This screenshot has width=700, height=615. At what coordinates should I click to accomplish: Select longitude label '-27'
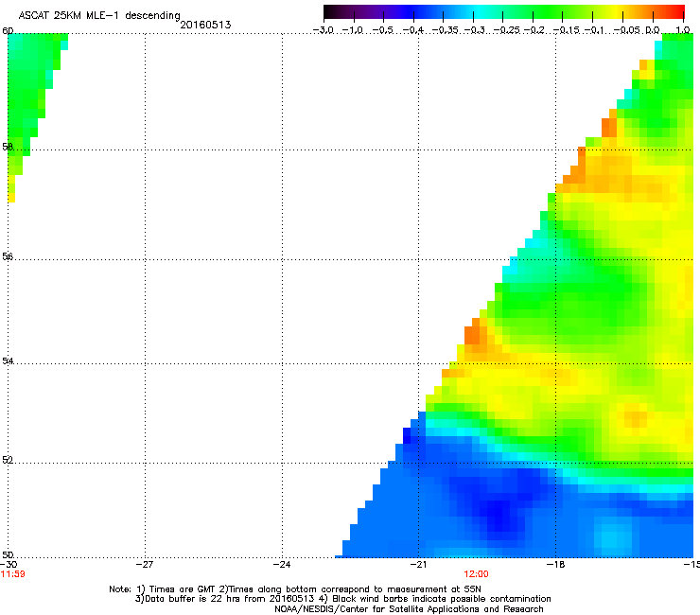(x=145, y=565)
